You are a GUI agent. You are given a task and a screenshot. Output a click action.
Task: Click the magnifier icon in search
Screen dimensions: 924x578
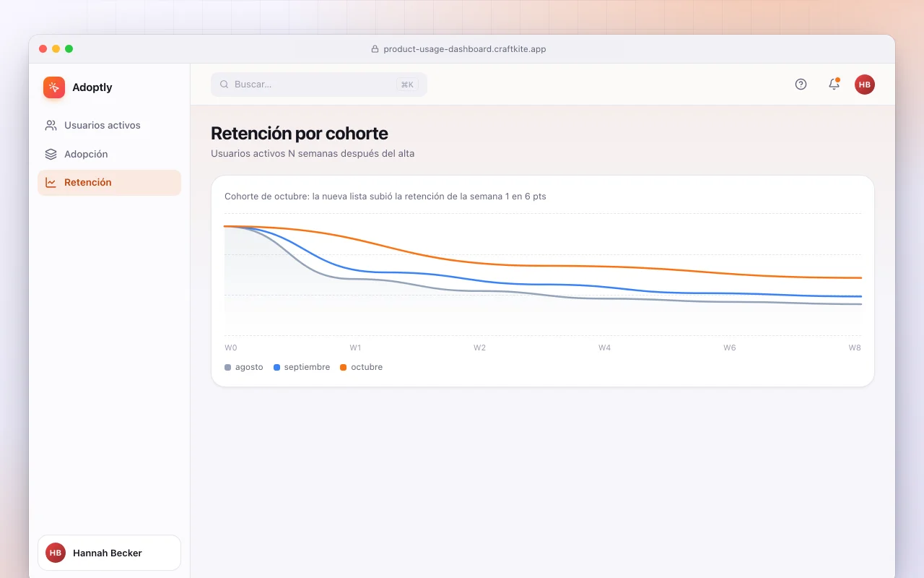224,85
